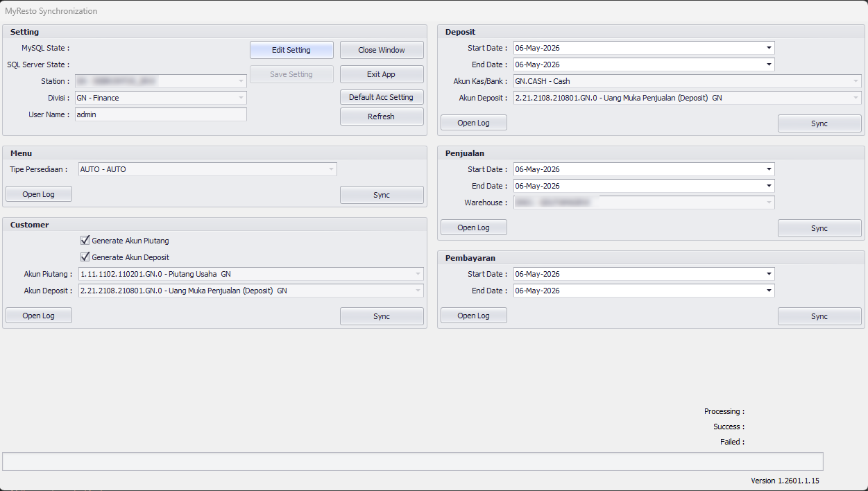
Task: Click the Edit Setting button
Action: click(x=291, y=50)
